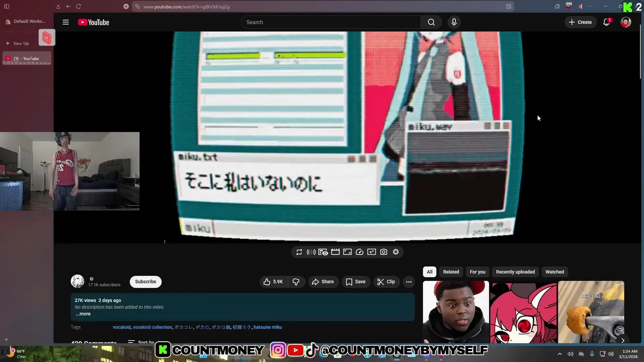Viewport: 644px width, 362px height.
Task: Open the playback speed gauge icon
Action: tap(359, 252)
